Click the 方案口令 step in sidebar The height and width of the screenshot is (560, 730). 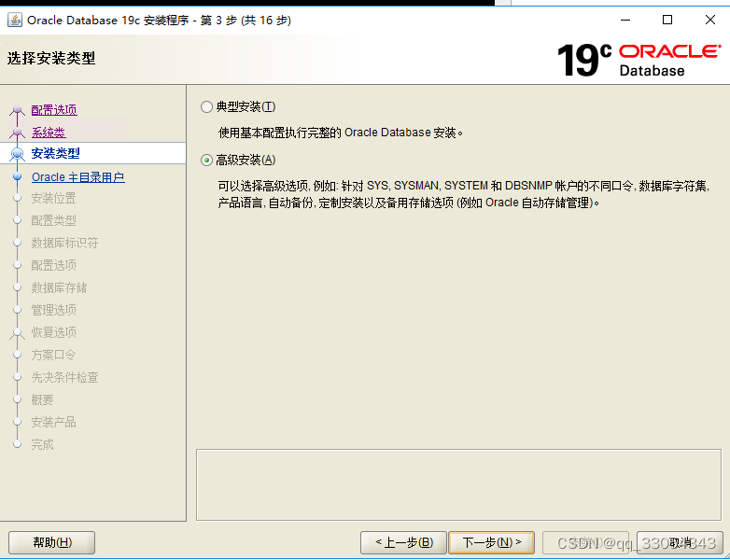pyautogui.click(x=53, y=355)
